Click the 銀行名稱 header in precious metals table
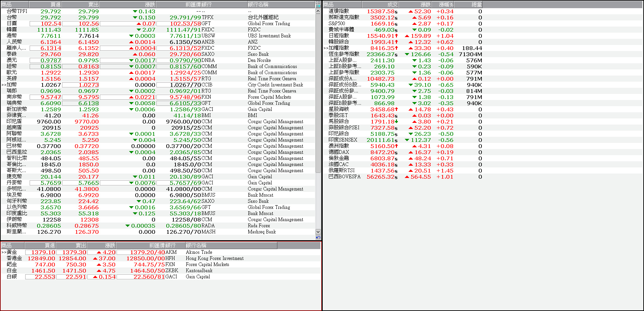The width and height of the screenshot is (644, 311). click(x=231, y=245)
